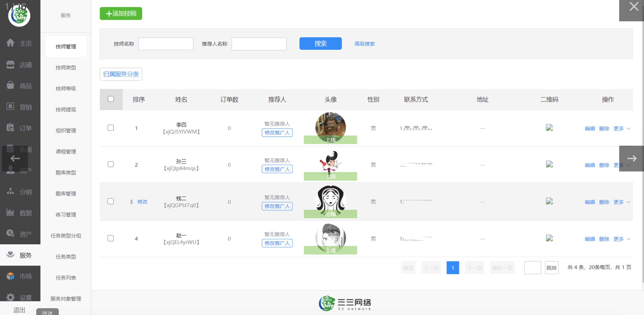The height and width of the screenshot is (315, 644).
Task: Click QR code image for 李四
Action: 549,128
